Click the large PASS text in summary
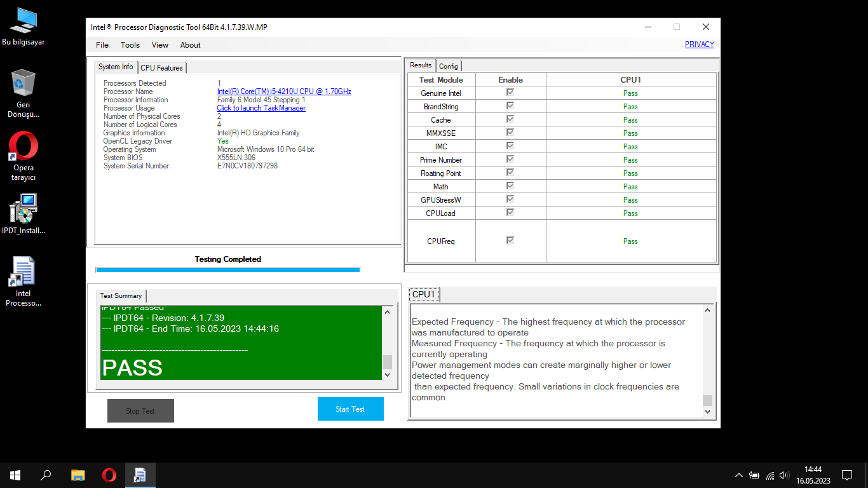 [x=132, y=368]
